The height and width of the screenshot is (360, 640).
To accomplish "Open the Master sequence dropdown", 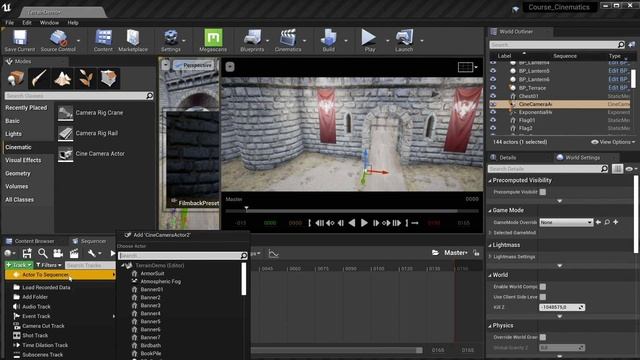I will coord(456,253).
